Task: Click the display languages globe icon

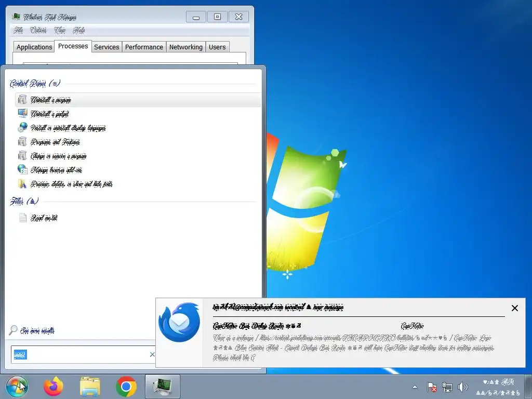Action: point(22,127)
